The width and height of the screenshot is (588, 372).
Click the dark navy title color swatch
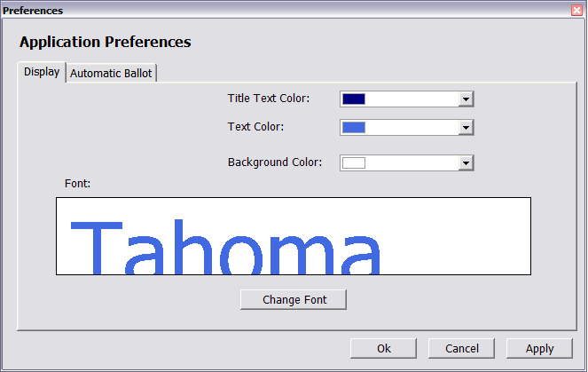coord(354,99)
